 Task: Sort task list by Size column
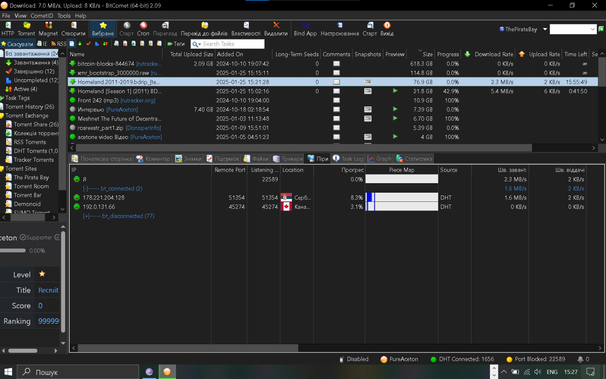pyautogui.click(x=420, y=54)
